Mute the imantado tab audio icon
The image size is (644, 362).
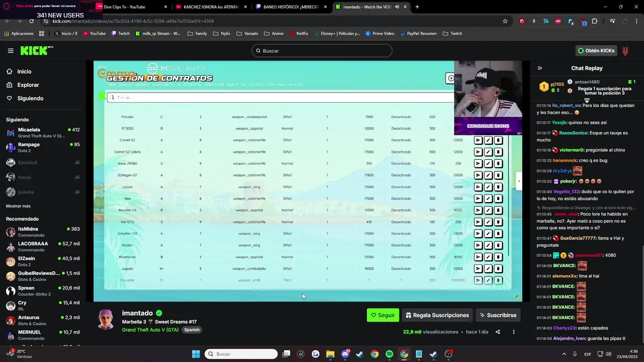(397, 7)
